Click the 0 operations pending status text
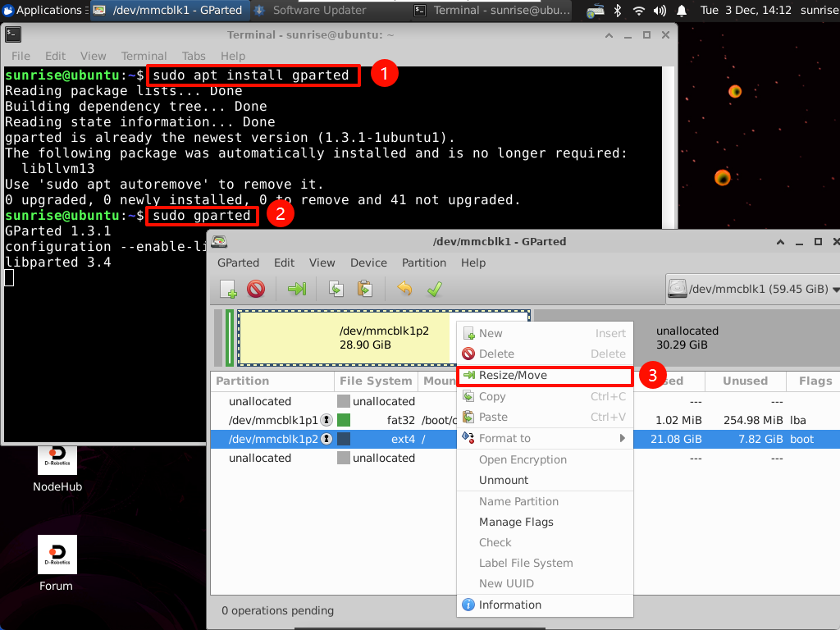This screenshot has width=840, height=630. 277,610
